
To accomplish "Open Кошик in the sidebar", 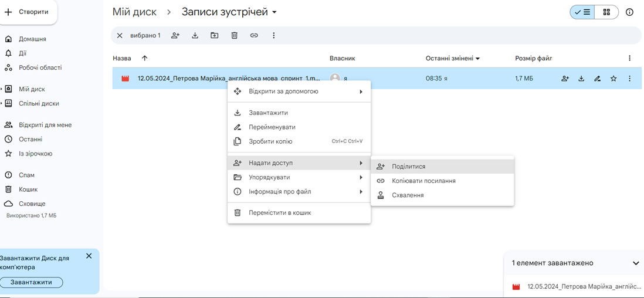I will pyautogui.click(x=28, y=189).
